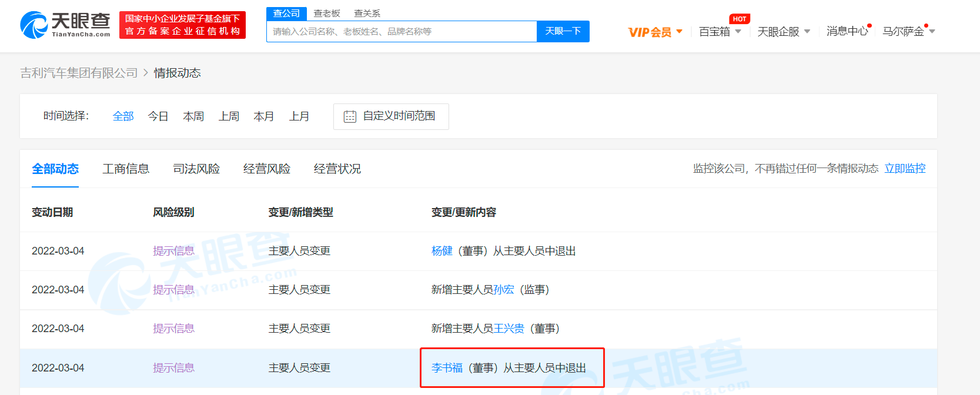980x395 pixels.
Task: Expand the VIP会员 dropdown
Action: point(655,32)
